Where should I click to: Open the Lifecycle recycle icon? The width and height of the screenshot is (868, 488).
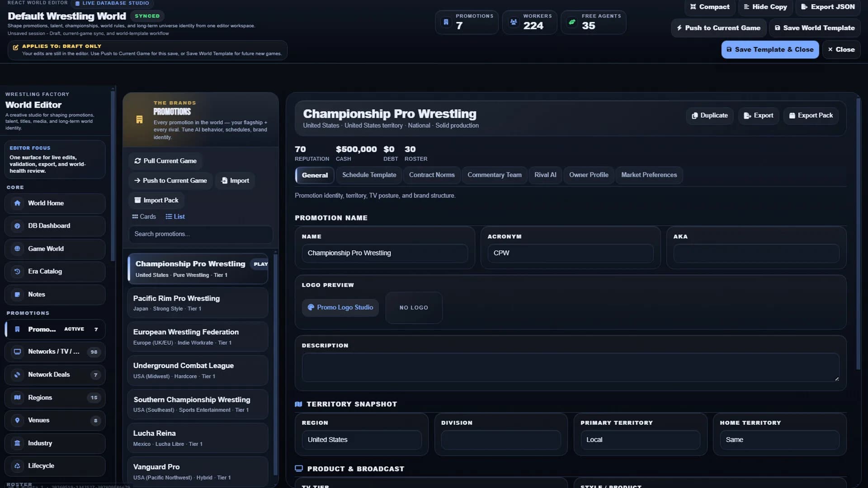pyautogui.click(x=17, y=466)
